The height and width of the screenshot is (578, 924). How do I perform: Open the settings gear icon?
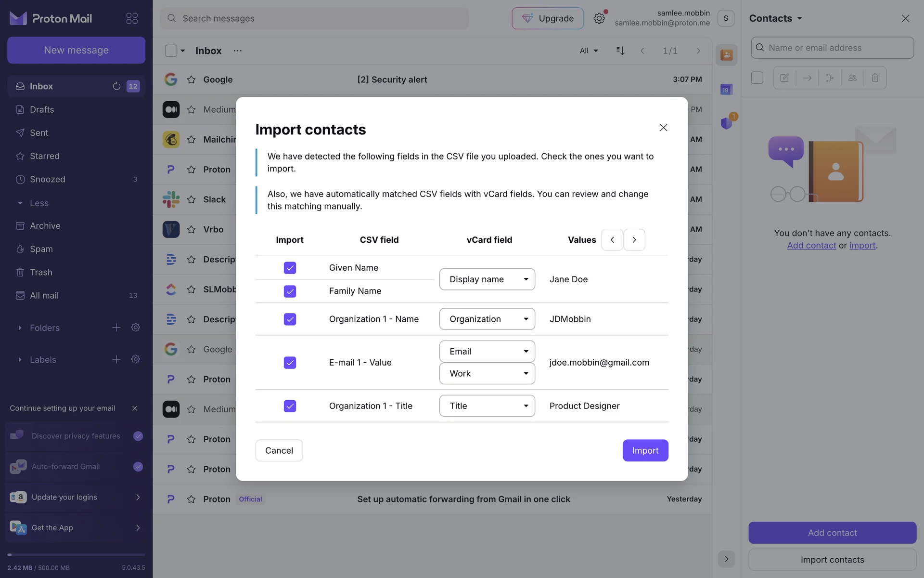tap(599, 18)
